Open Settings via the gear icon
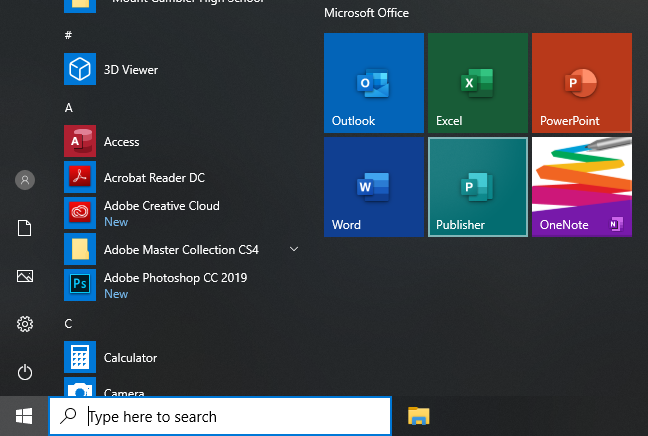This screenshot has height=436, width=648. tap(25, 324)
